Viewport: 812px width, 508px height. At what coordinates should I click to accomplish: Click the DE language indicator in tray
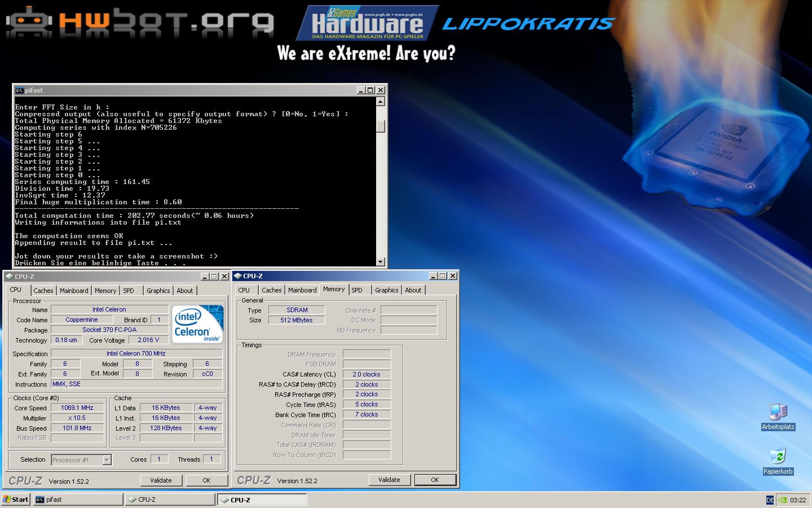tap(770, 500)
